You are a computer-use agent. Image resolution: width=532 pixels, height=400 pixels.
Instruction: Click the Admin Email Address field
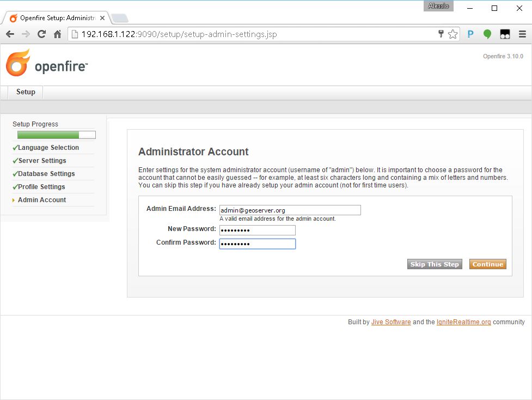pos(290,210)
